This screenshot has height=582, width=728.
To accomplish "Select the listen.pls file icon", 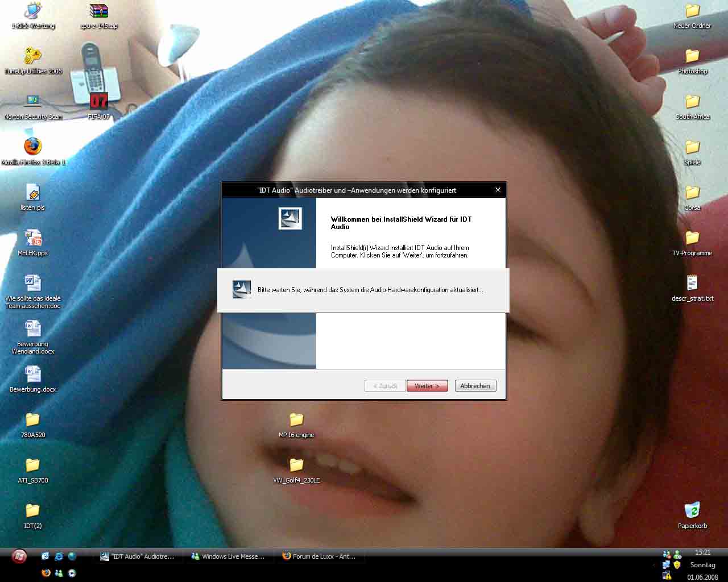I will pyautogui.click(x=33, y=198).
